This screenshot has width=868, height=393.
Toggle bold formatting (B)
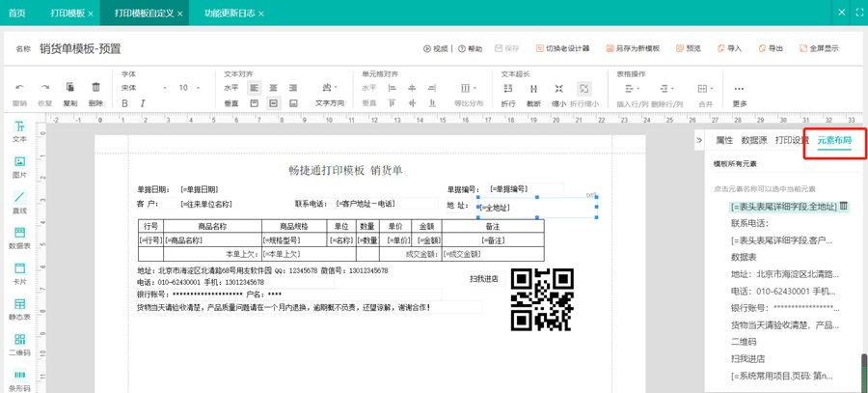coord(124,103)
